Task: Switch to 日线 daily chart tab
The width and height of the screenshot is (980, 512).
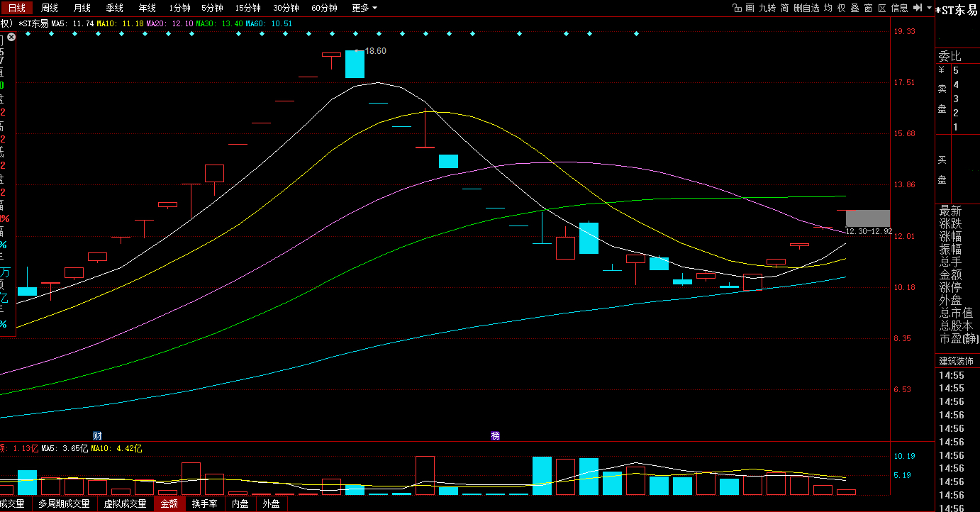Action: tap(16, 8)
